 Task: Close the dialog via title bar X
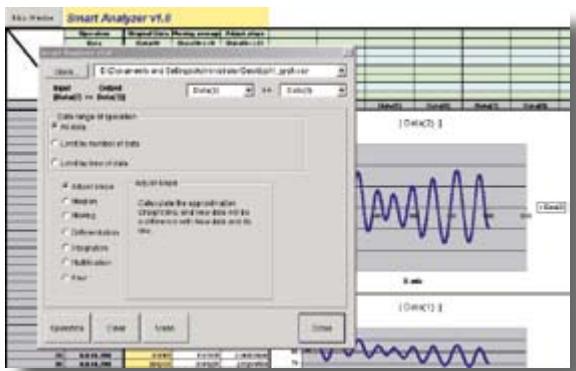(x=348, y=53)
